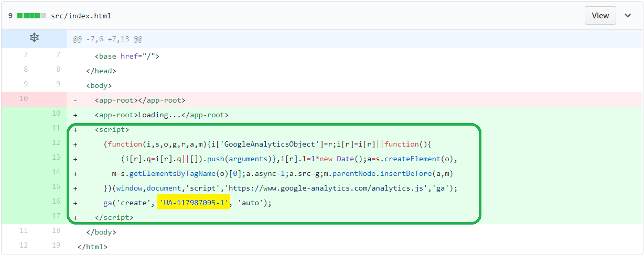Click new-file line number 18
Viewport: 644px width, 256px height.
[x=56, y=230]
